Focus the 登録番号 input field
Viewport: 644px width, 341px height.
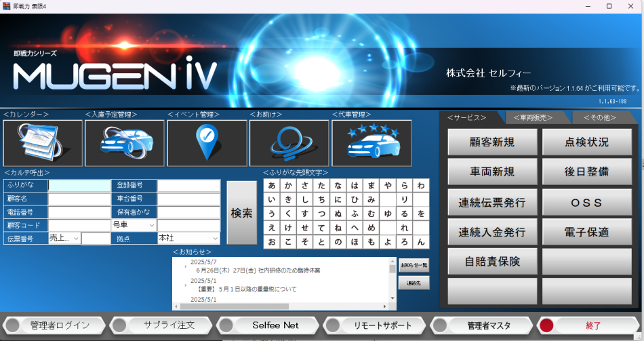(189, 185)
